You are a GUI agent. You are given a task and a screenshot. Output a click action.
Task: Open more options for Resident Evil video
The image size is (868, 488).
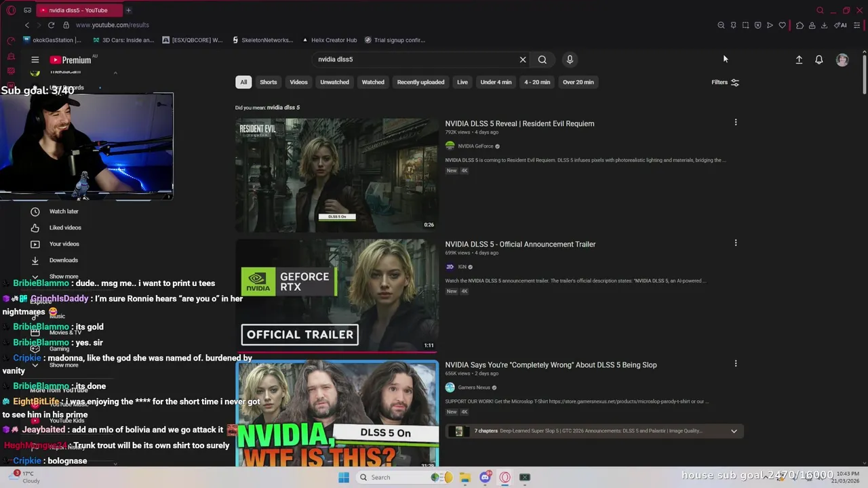pos(736,123)
